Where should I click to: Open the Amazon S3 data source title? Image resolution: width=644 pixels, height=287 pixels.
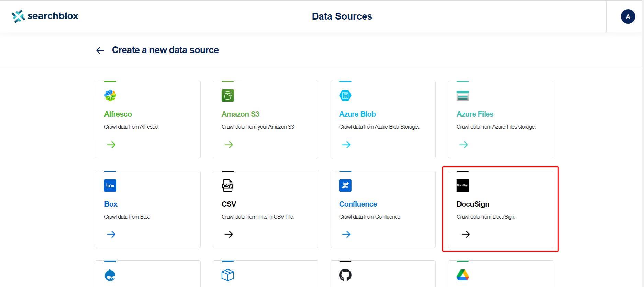(241, 114)
